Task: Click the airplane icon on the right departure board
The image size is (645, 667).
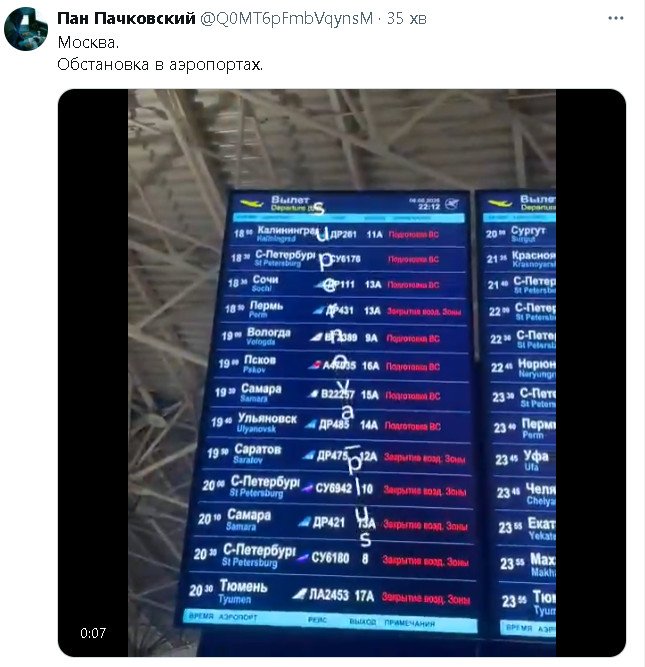Action: click(x=499, y=204)
